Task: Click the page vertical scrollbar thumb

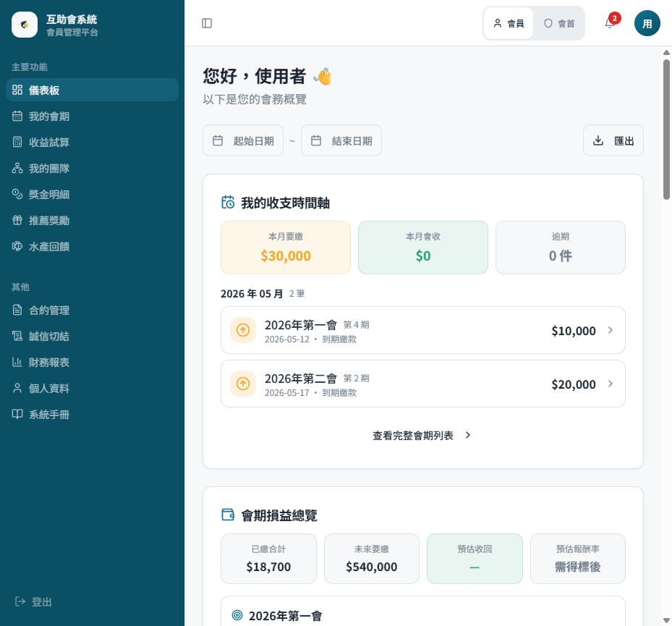Action: pos(666,130)
